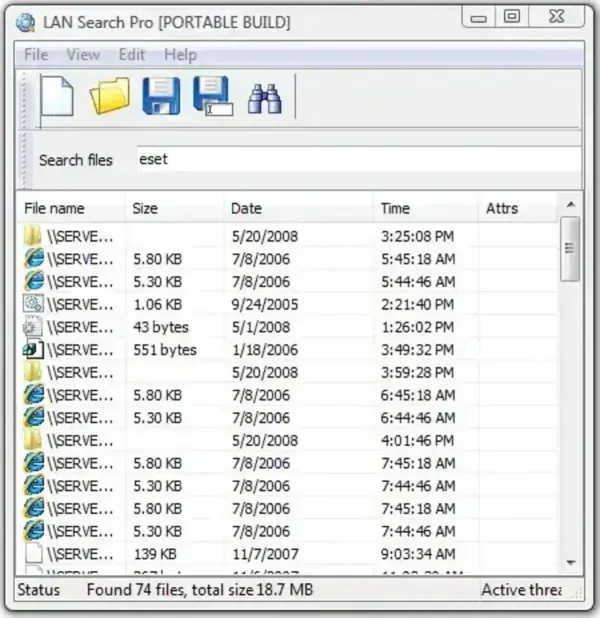
Task: Select the shortcut file icon sized 551 bytes
Action: [34, 350]
